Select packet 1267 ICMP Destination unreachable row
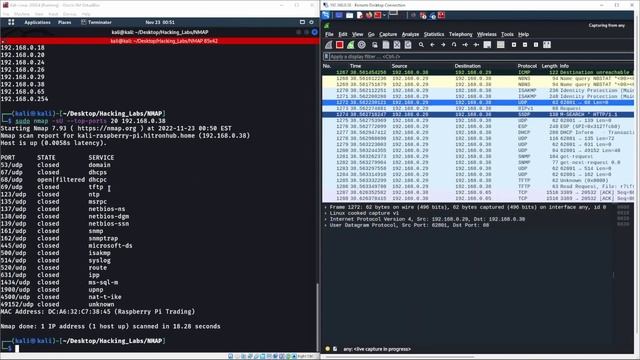Screen dimensions: 640x360 click(478, 72)
